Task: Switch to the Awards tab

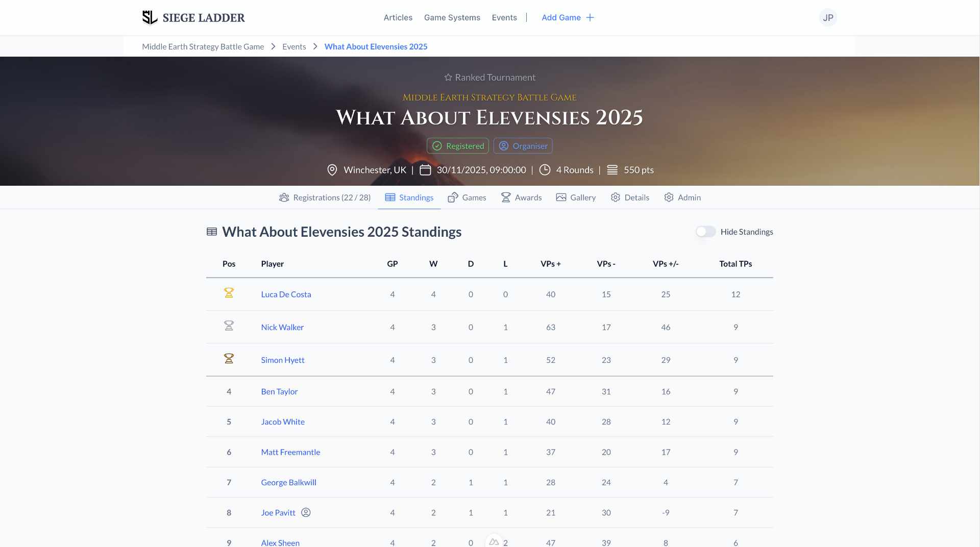Action: tap(521, 197)
